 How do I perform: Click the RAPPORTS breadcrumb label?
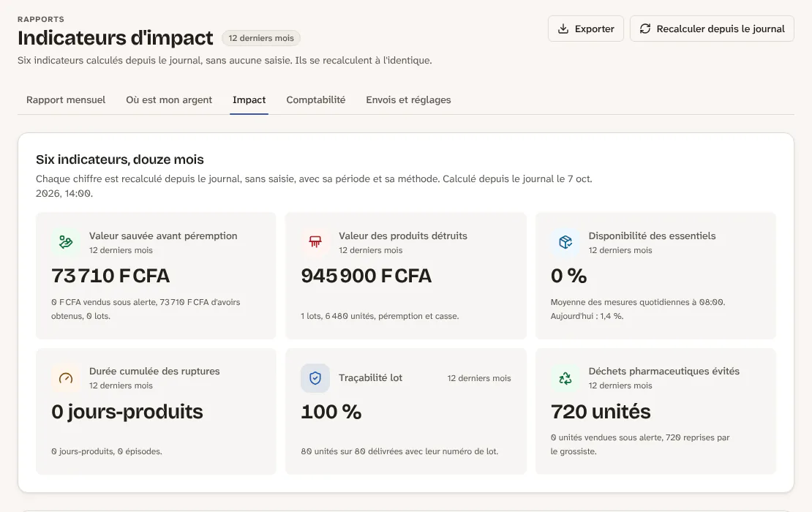tap(41, 19)
